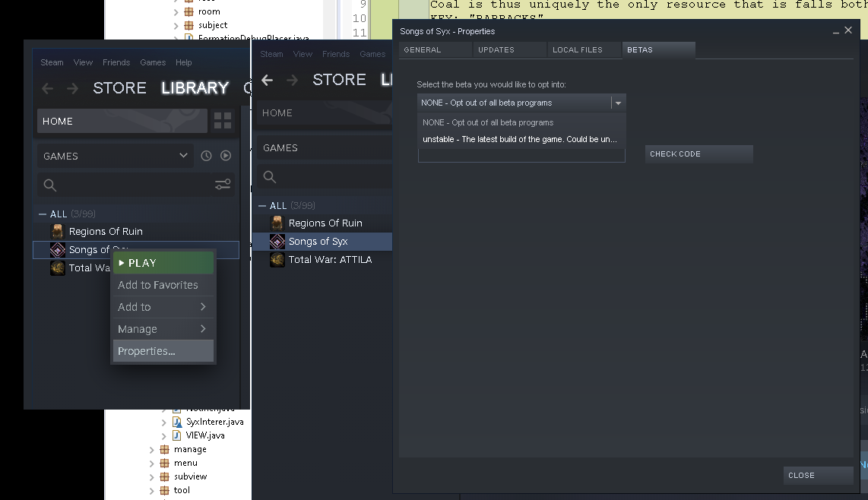Click the ready-to-play filter icon

pos(226,156)
